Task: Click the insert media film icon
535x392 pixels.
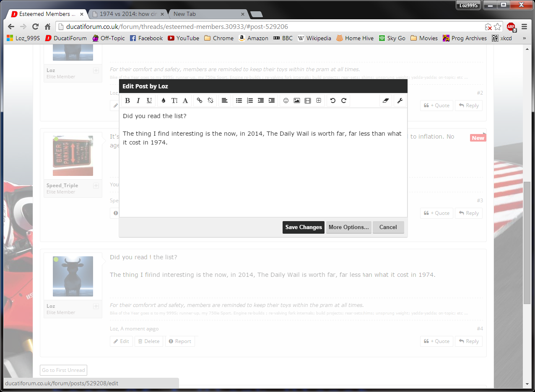Action: point(308,101)
